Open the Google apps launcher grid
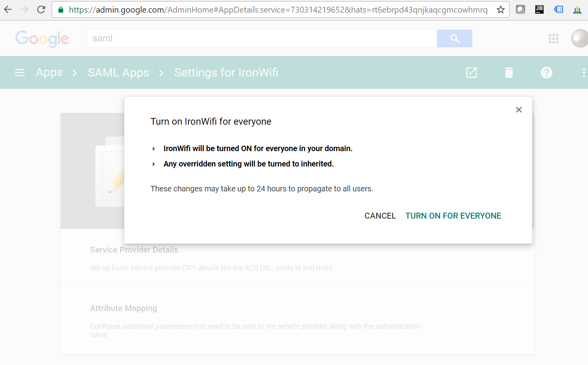This screenshot has height=365, width=588. click(x=554, y=38)
